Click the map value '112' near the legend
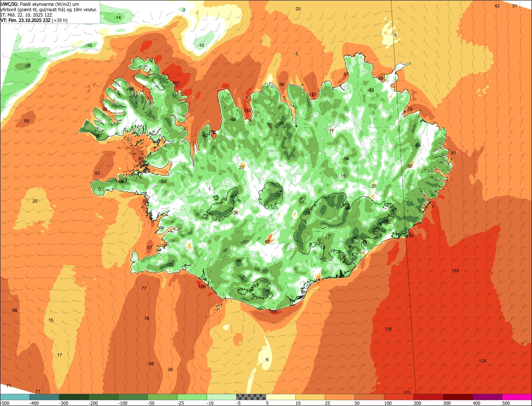 [407, 393]
